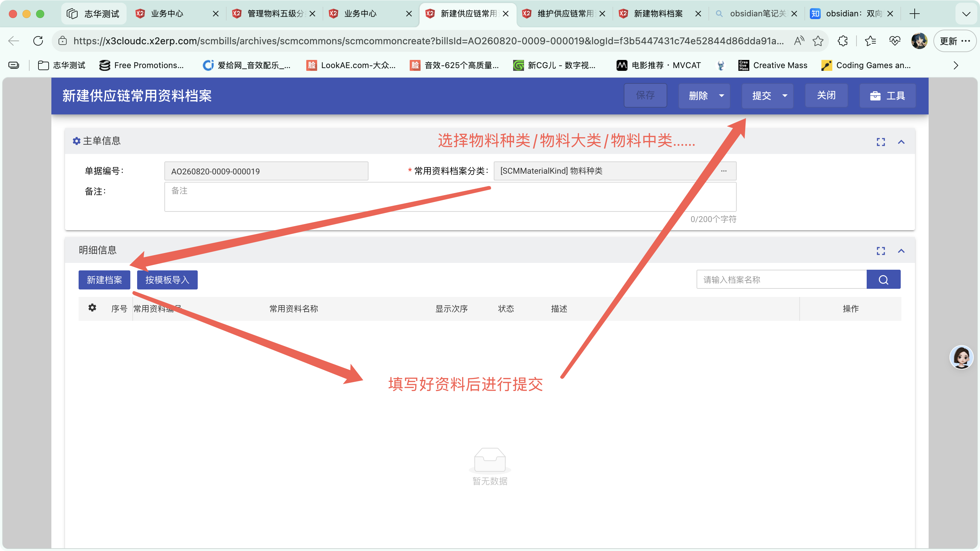Click the 按模板导入 button
Image resolution: width=980 pixels, height=551 pixels.
[x=167, y=280]
